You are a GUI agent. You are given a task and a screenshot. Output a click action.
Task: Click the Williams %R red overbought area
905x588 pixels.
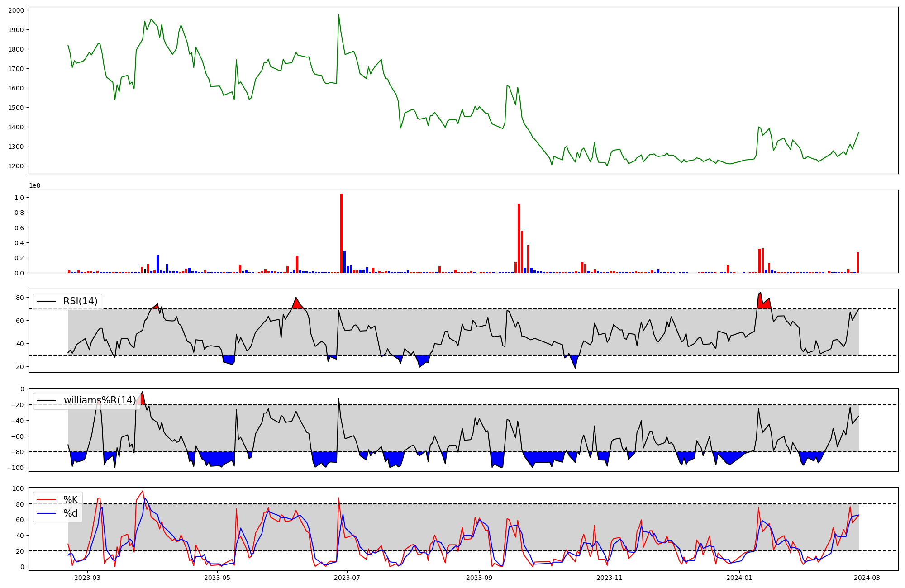[x=143, y=400]
